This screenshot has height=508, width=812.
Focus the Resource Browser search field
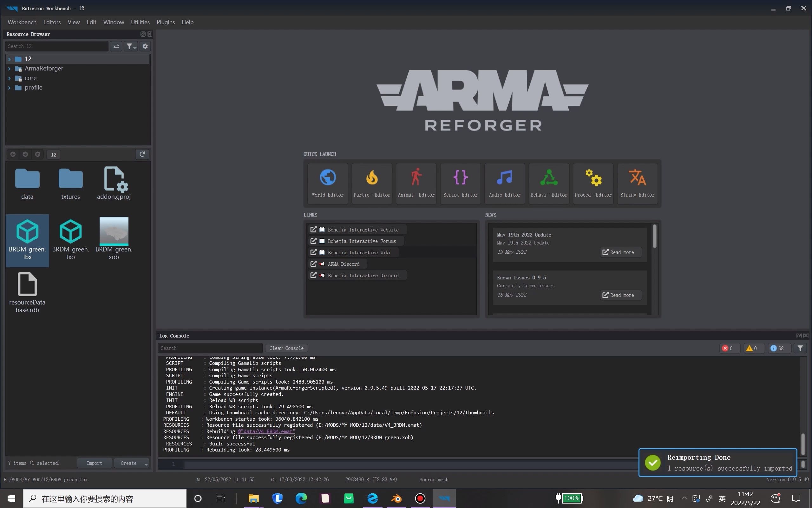(57, 46)
